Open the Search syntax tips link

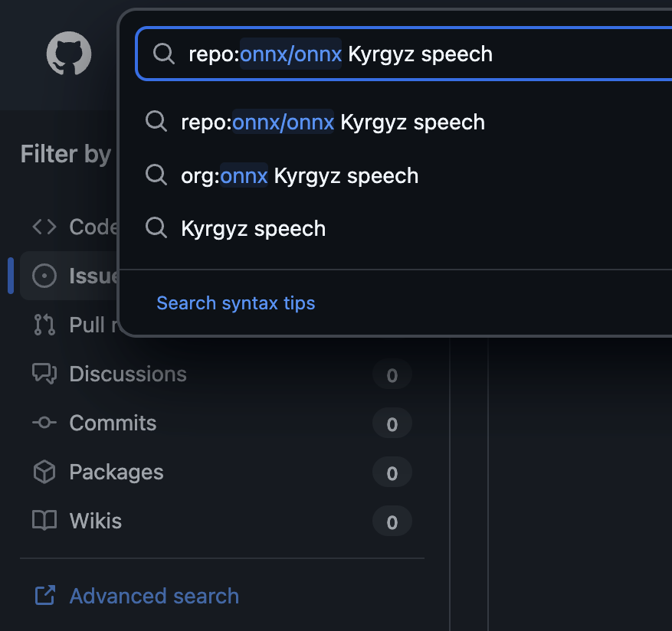(236, 303)
